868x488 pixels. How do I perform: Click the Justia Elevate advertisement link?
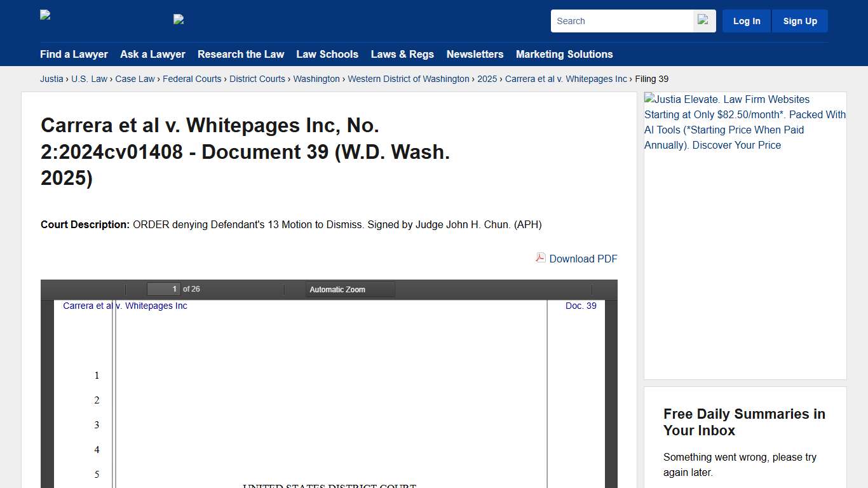pyautogui.click(x=745, y=122)
